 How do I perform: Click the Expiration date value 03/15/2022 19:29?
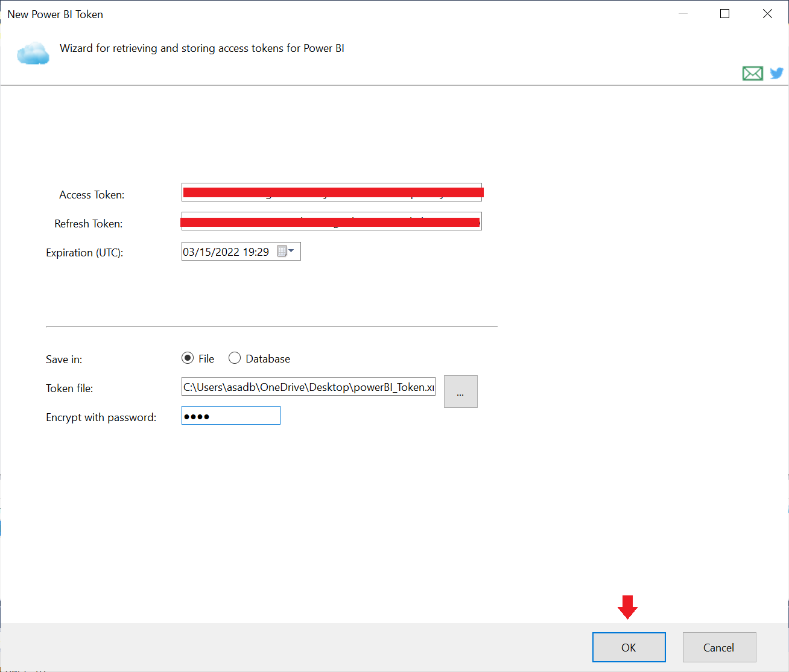[x=226, y=252]
